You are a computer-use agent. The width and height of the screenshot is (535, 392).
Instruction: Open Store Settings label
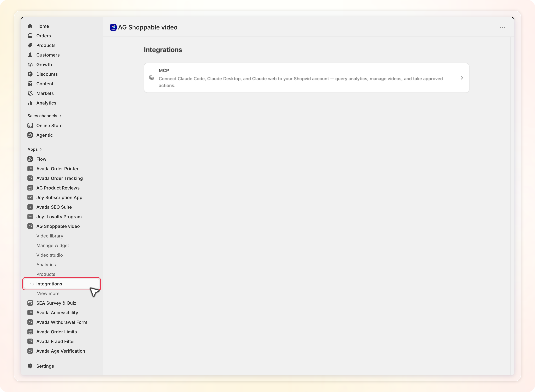pos(45,366)
